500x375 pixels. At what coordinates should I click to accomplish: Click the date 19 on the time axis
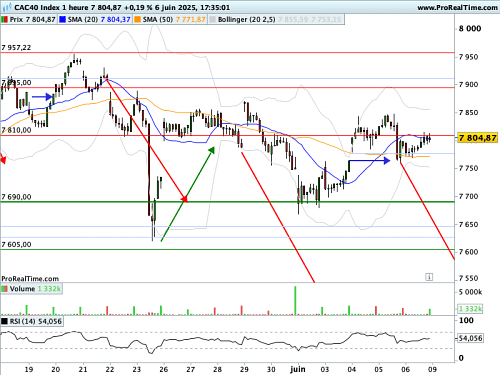click(29, 369)
